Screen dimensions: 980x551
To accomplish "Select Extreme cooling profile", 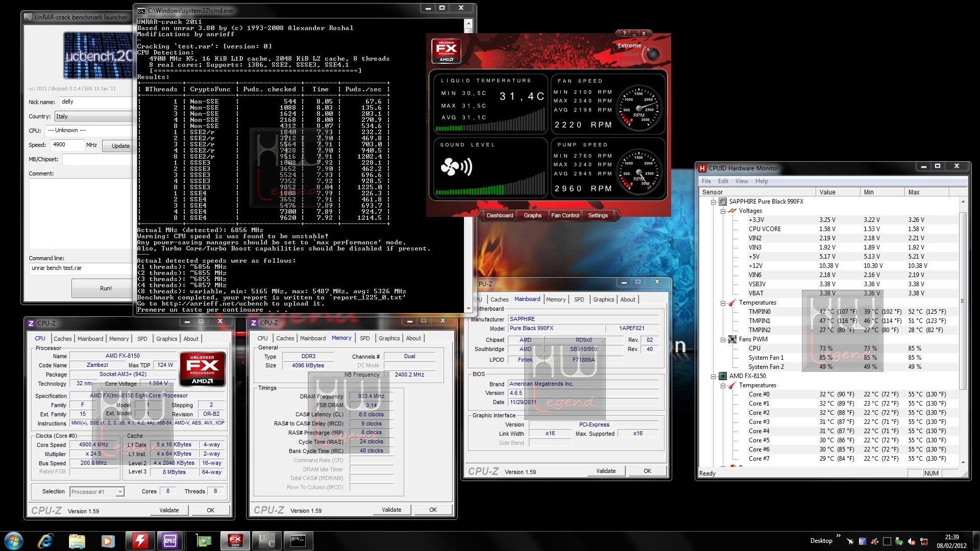I will (629, 45).
